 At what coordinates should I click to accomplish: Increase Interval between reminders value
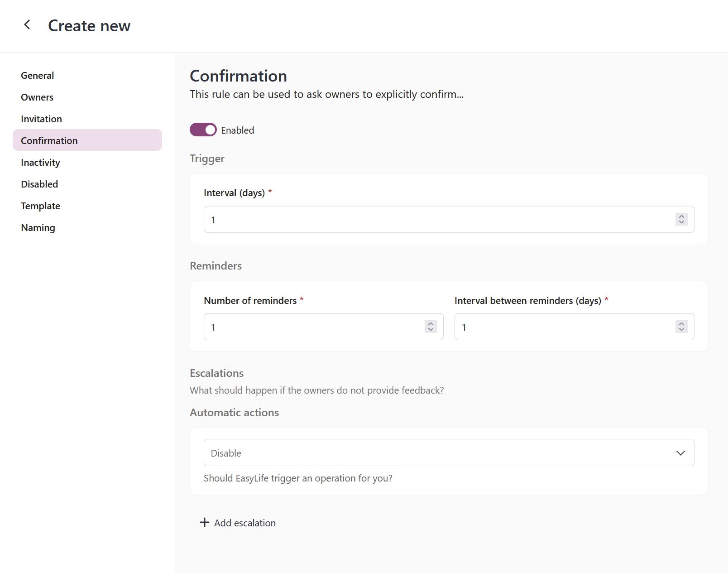[x=681, y=323]
